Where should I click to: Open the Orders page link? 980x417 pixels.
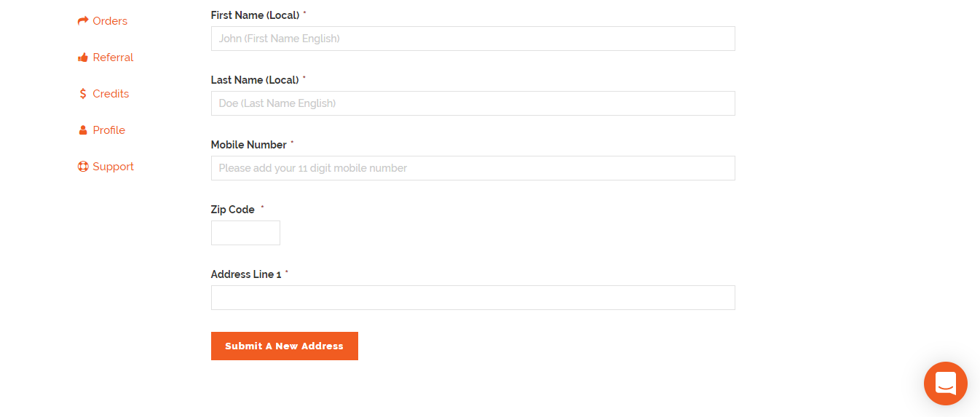coord(110,21)
